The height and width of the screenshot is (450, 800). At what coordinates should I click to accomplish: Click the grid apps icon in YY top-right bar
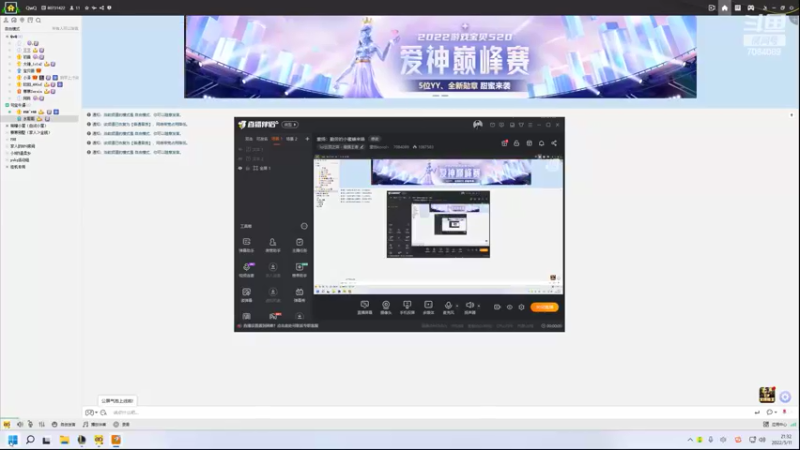[x=737, y=8]
